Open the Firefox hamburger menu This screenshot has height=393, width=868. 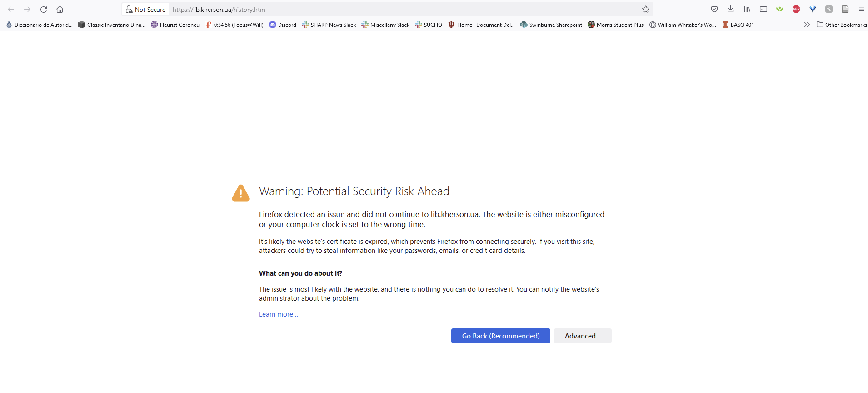point(861,9)
